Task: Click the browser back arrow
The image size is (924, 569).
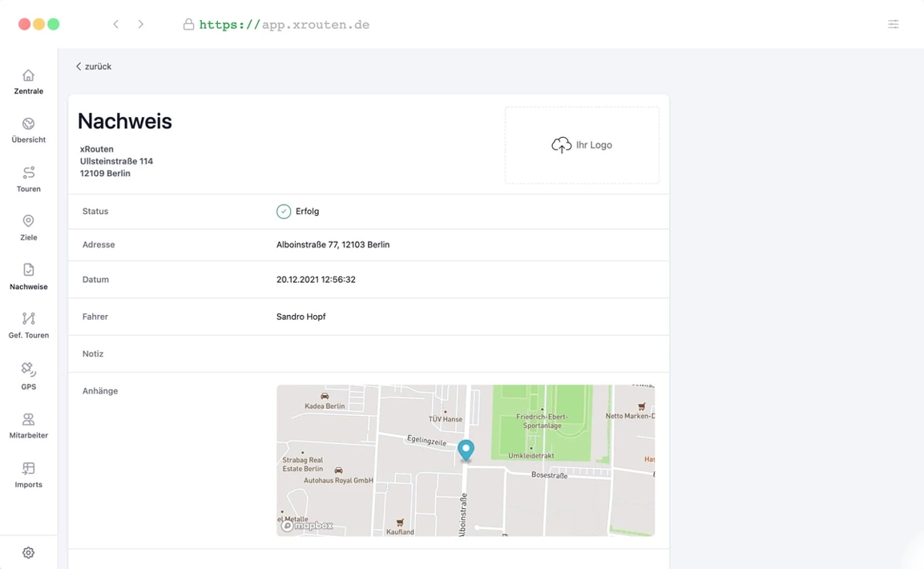Action: pos(116,25)
